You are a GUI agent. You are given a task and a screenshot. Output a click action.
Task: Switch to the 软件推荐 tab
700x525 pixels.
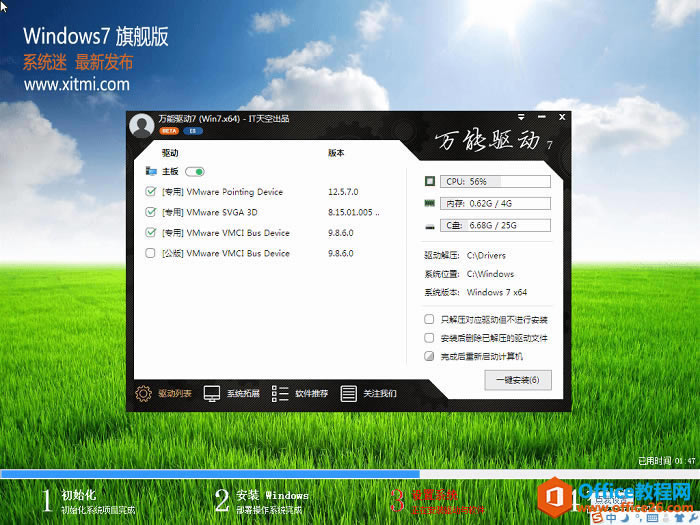(300, 393)
